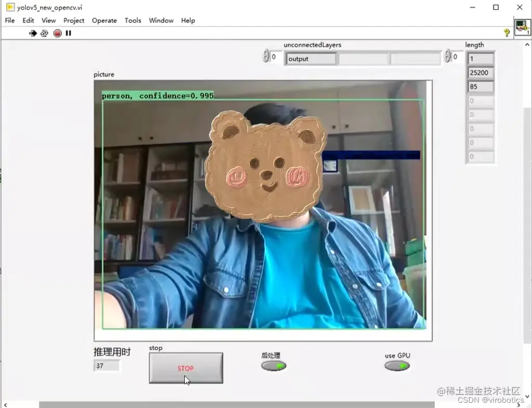Click the Run Continuously icon
Viewport: 532px width, 408px height.
(x=45, y=33)
